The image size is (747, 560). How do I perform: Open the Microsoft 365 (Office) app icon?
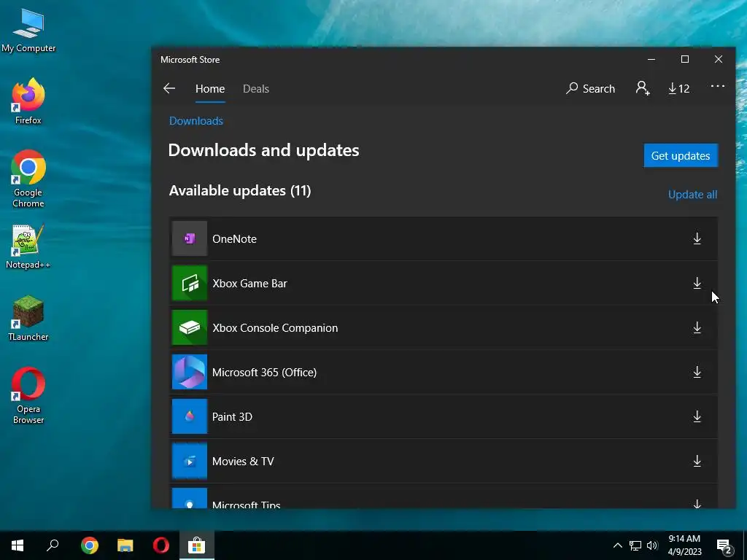[x=190, y=372]
